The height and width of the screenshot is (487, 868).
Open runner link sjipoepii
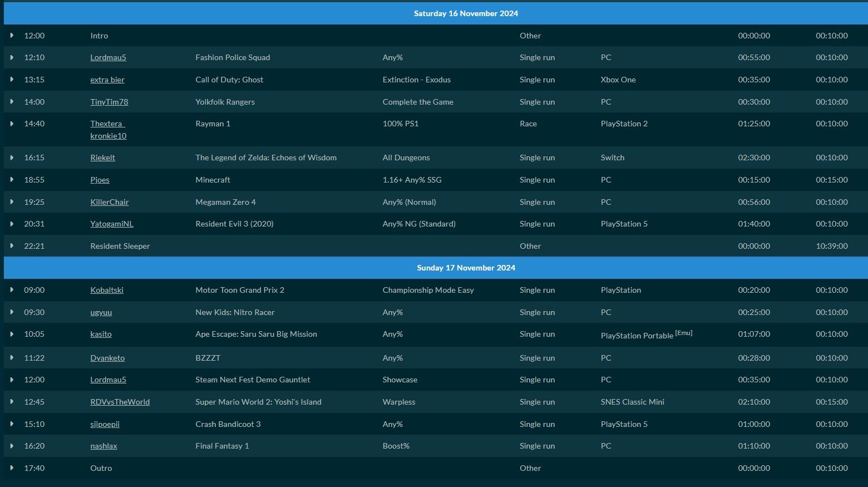(x=105, y=424)
